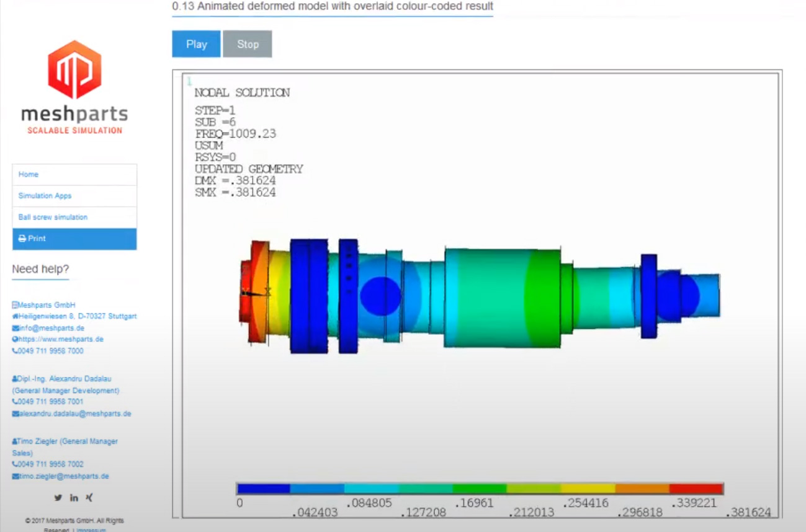
Task: Click the printer icon in Print item
Action: (x=22, y=239)
